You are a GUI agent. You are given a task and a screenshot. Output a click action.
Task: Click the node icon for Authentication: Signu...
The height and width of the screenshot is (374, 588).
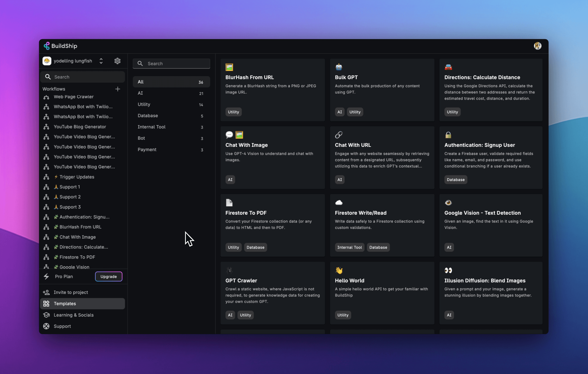46,216
